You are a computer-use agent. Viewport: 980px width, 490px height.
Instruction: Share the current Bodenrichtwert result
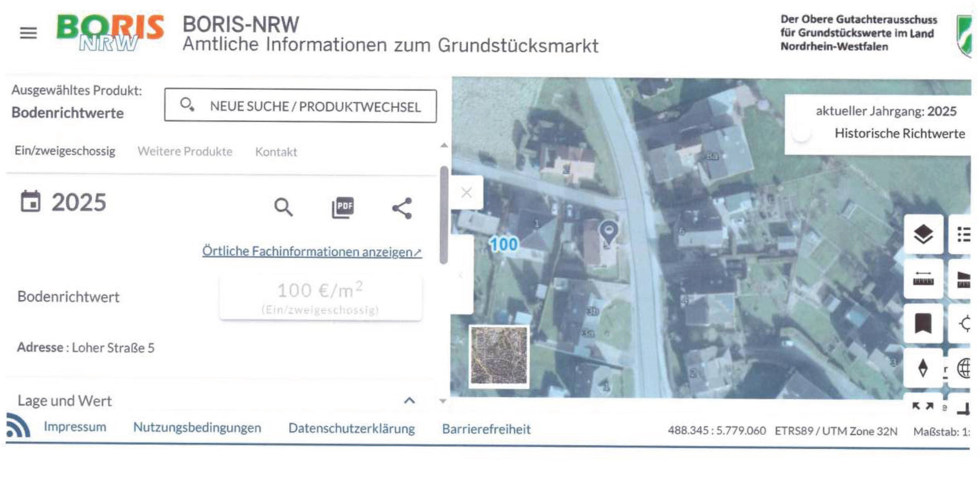pos(402,208)
